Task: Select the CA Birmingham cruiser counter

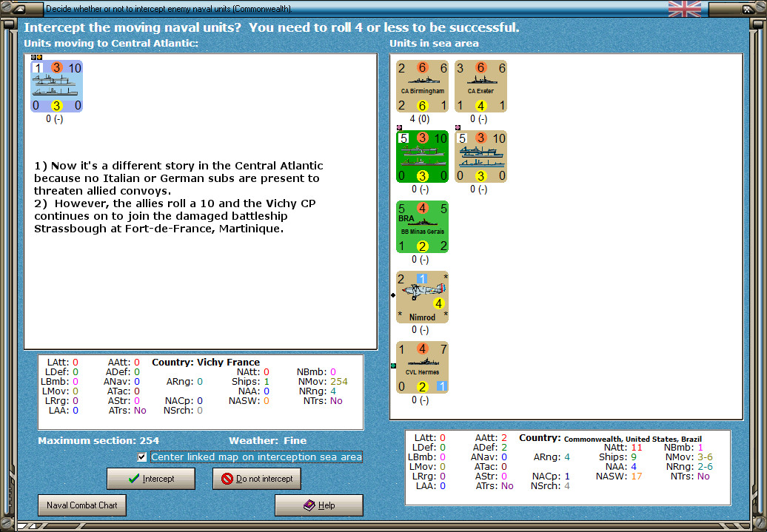Action: coord(422,87)
